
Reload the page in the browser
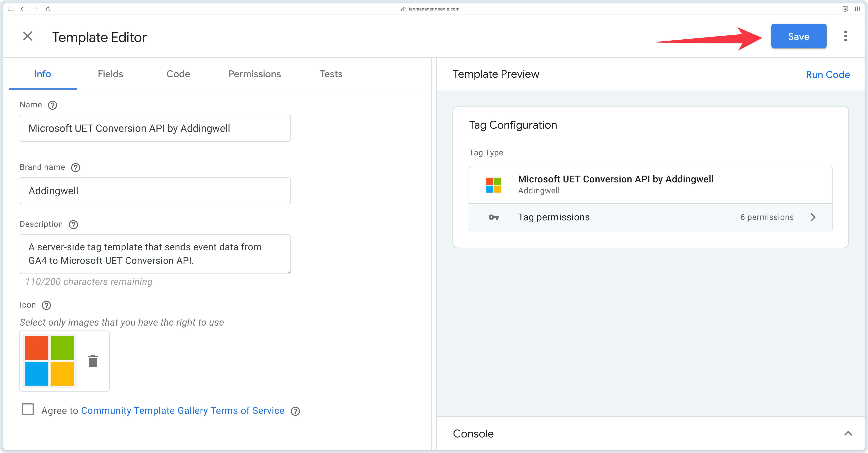coord(48,9)
